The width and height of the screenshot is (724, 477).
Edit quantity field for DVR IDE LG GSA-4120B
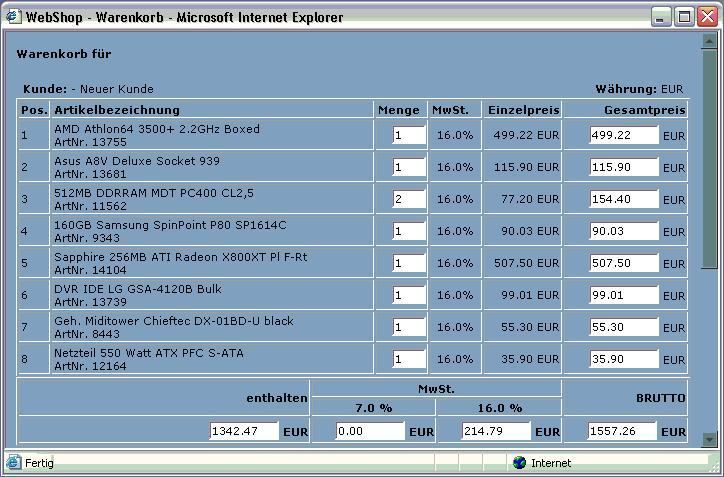coord(409,295)
